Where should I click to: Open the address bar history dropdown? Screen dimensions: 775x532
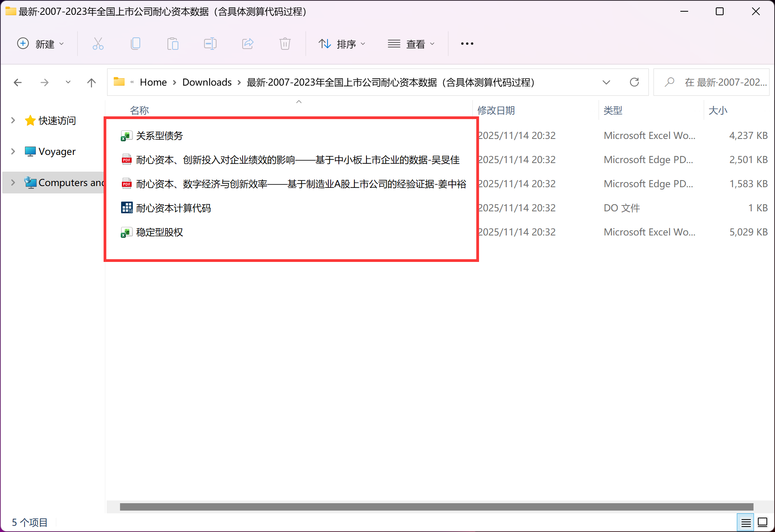tap(606, 82)
